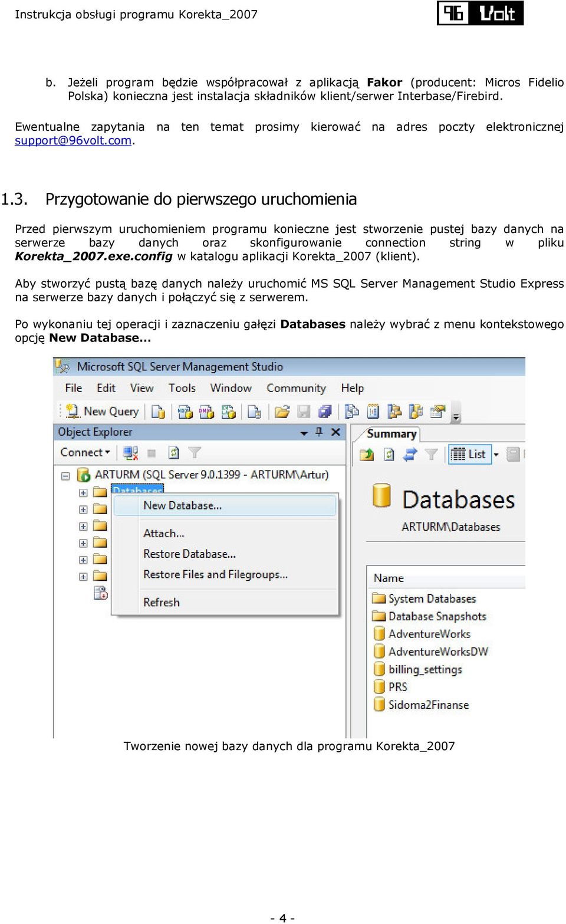This screenshot has height=924, width=566.
Task: Click the MDX analysis query icon
Action: 185,412
